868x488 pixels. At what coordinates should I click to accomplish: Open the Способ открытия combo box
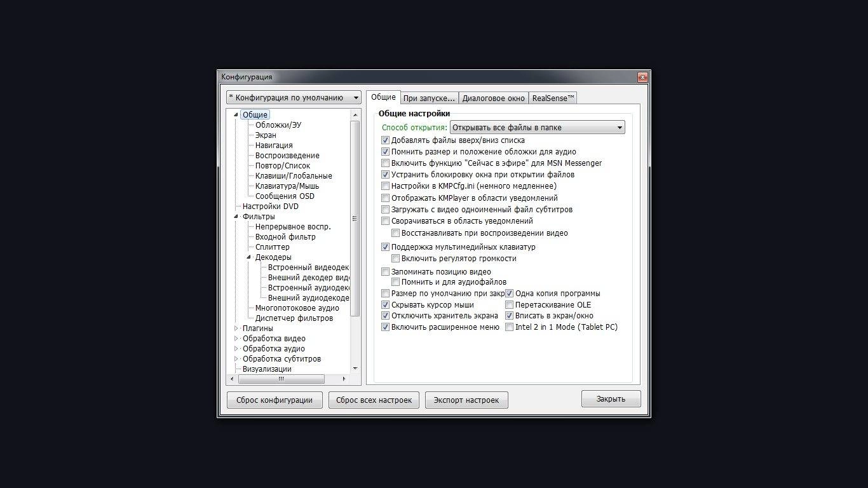click(537, 128)
